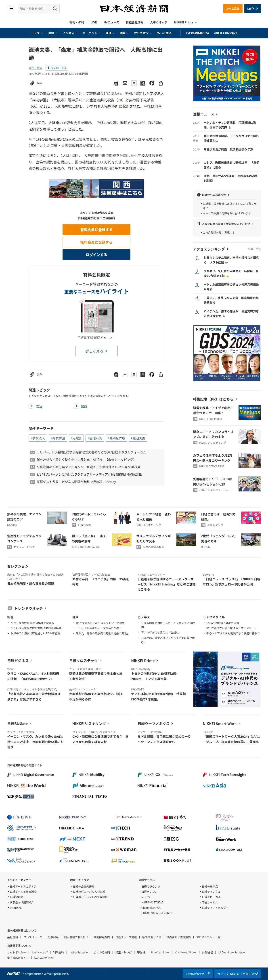Click the top paperclip 保存 icon
This screenshot has height=980, width=268.
[x=32, y=83]
